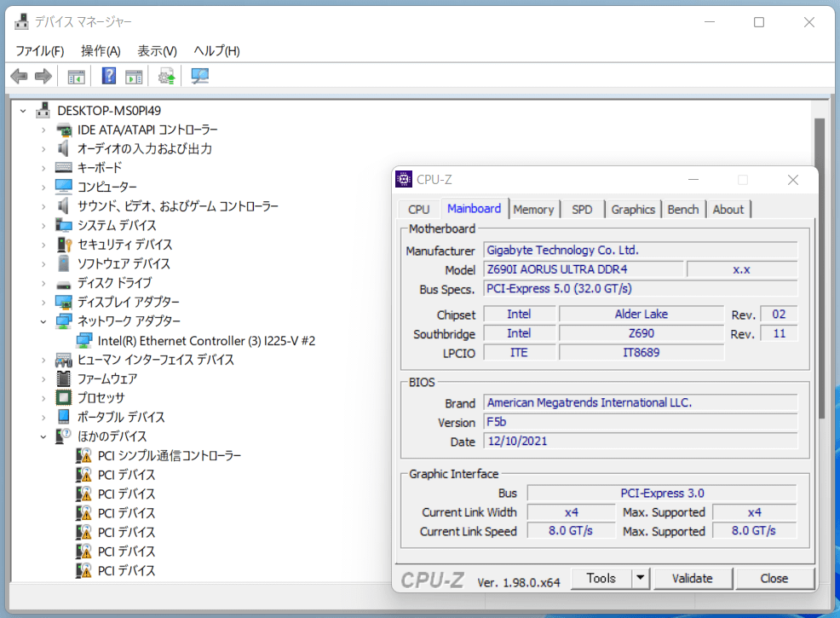Expand the IDE ATA/ATAPI コントローラー node
The height and width of the screenshot is (618, 840).
pyautogui.click(x=43, y=130)
